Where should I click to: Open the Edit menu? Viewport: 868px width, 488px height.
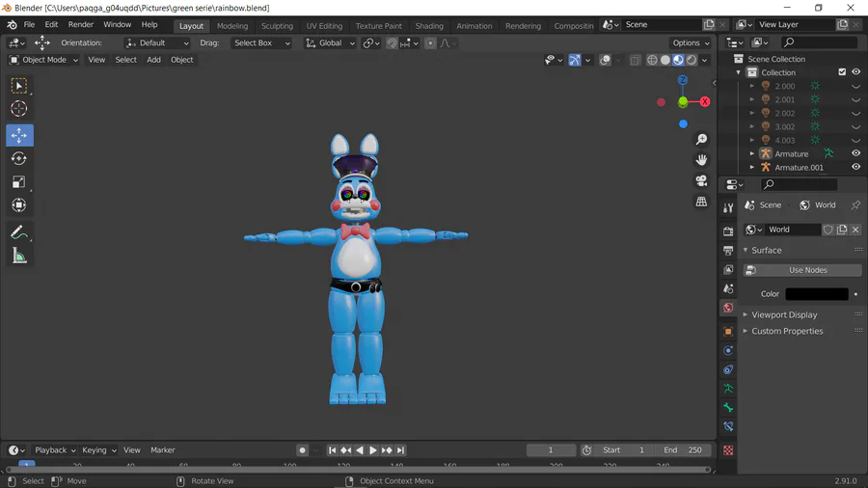coord(51,24)
